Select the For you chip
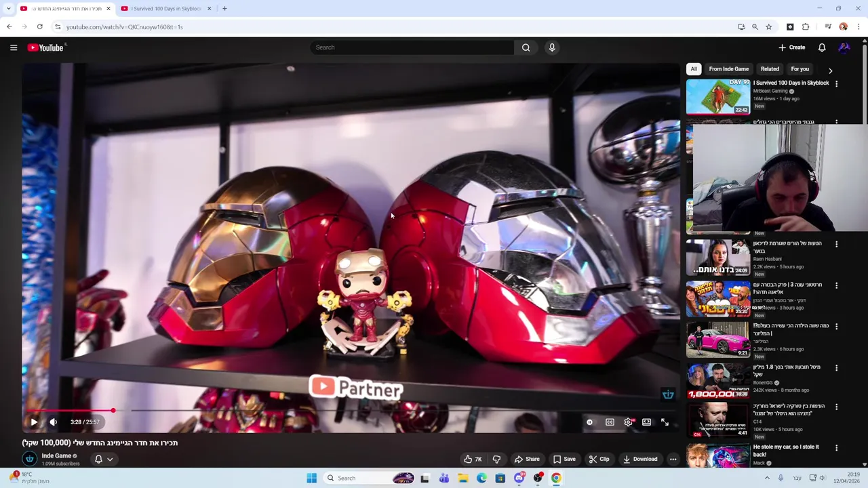 800,69
